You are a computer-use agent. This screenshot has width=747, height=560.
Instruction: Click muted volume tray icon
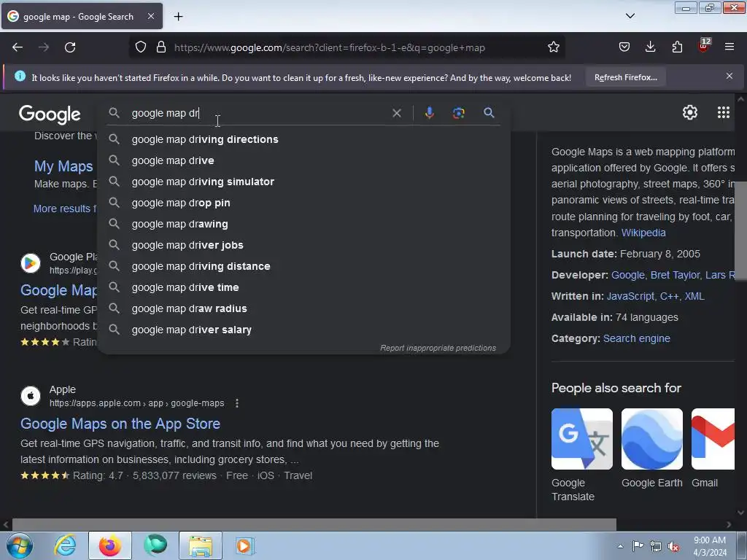pos(673,547)
